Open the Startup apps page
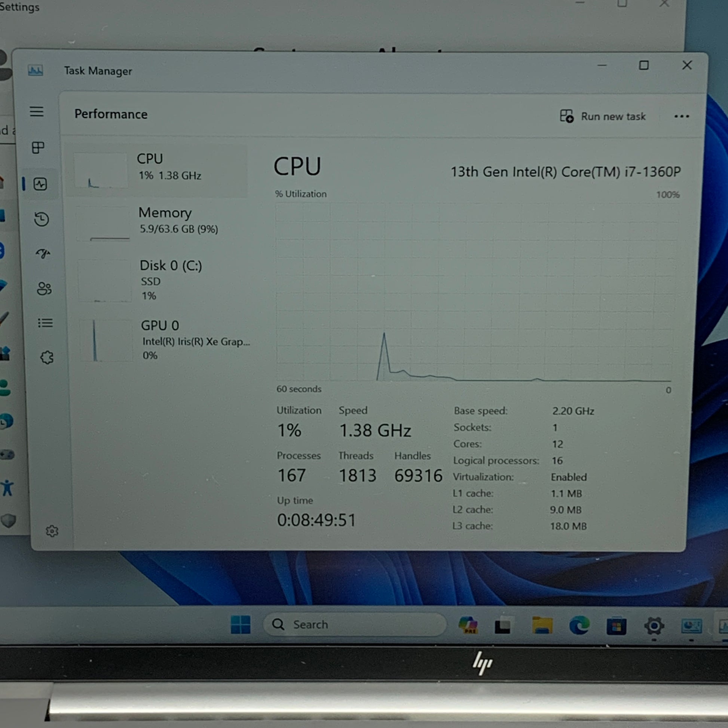Viewport: 728px width, 728px height. pos(43,253)
